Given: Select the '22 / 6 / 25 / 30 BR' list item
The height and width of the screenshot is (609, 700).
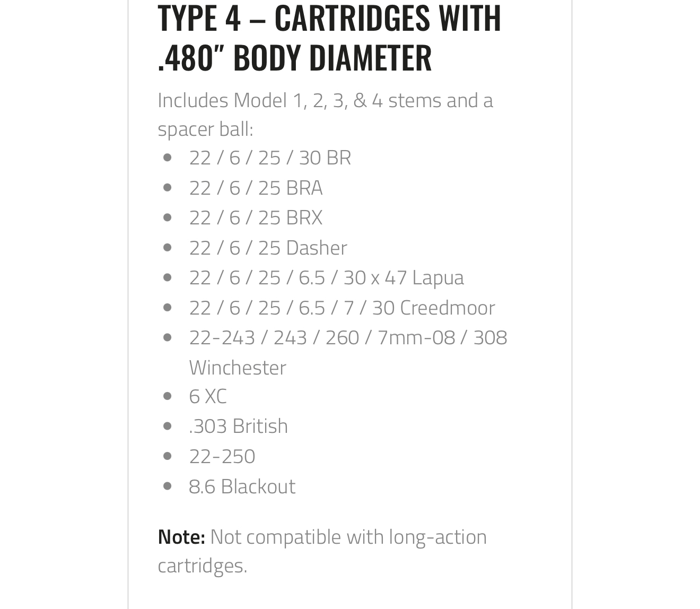Looking at the screenshot, I should point(270,158).
